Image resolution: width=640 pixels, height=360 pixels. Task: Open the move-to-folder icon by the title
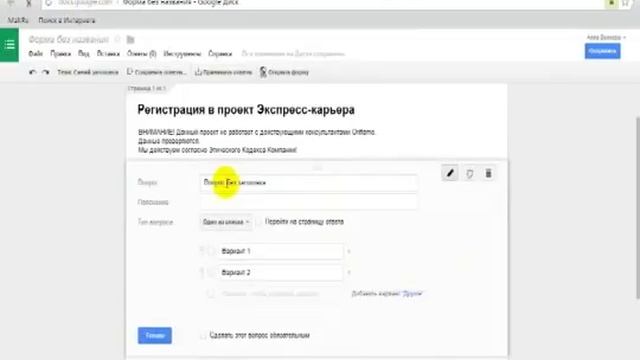pos(131,40)
